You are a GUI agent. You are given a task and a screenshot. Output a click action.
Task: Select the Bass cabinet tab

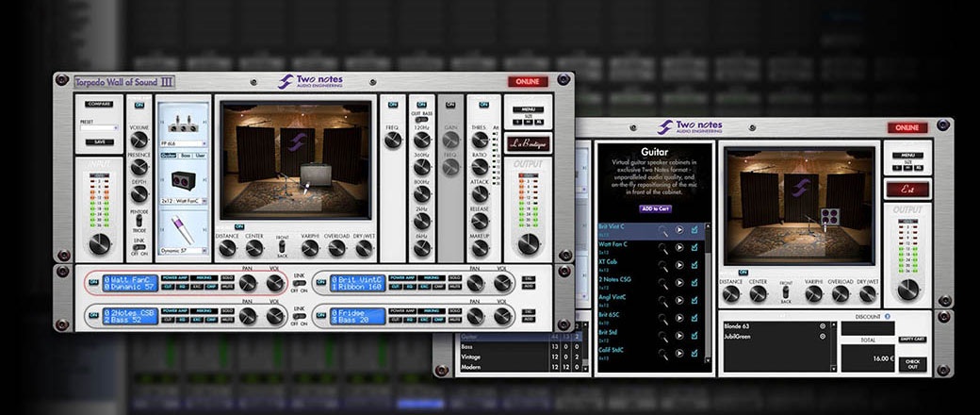(184, 155)
